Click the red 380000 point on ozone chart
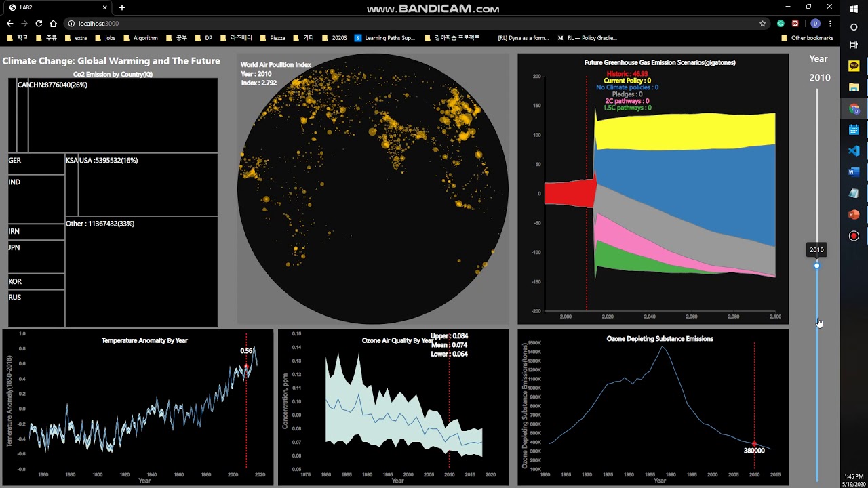868x488 pixels. pos(754,443)
